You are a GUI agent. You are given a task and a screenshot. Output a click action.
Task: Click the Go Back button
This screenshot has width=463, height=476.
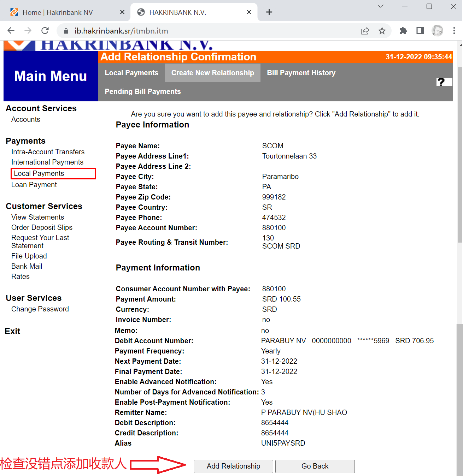point(315,466)
